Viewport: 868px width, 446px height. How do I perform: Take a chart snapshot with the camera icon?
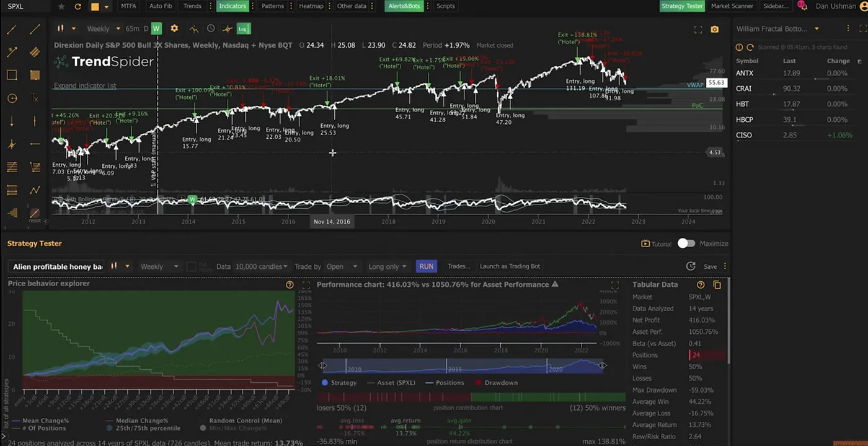pyautogui.click(x=715, y=29)
